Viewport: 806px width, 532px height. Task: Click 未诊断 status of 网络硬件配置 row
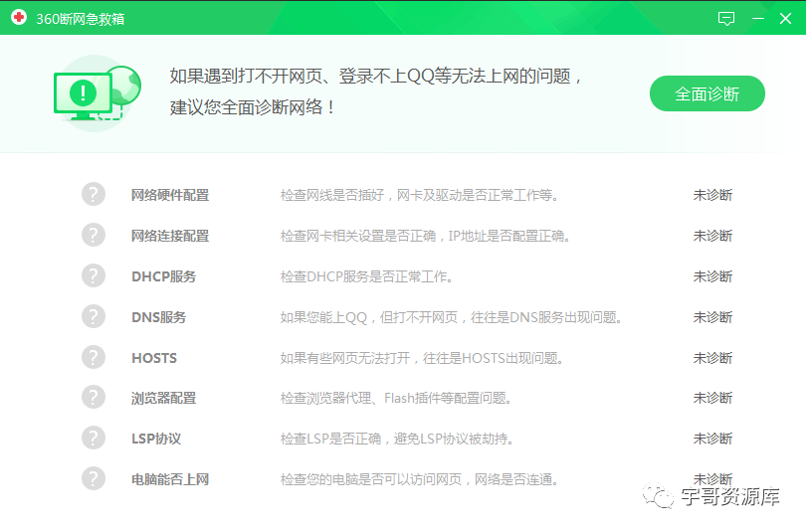pyautogui.click(x=712, y=195)
